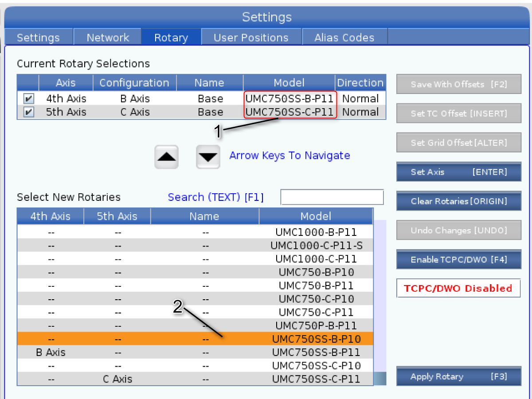This screenshot has height=399, width=532.
Task: Select UMC750-B-P10 in the rotary list
Action: [x=195, y=272]
